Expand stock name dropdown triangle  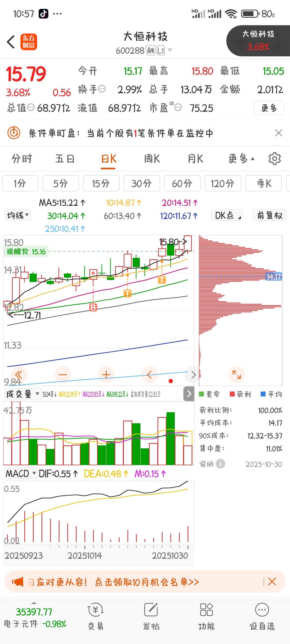pyautogui.click(x=170, y=50)
